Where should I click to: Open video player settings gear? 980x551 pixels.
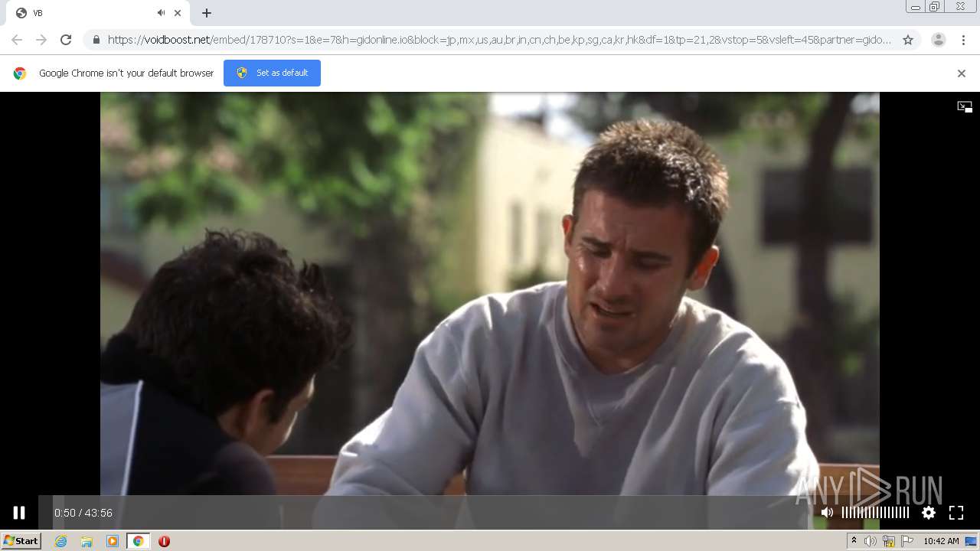[929, 513]
